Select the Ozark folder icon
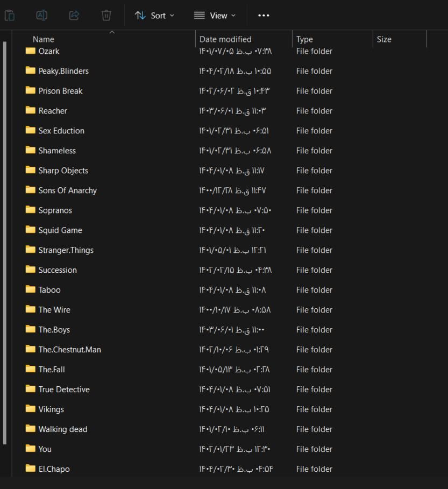This screenshot has height=489, width=448. 30,51
